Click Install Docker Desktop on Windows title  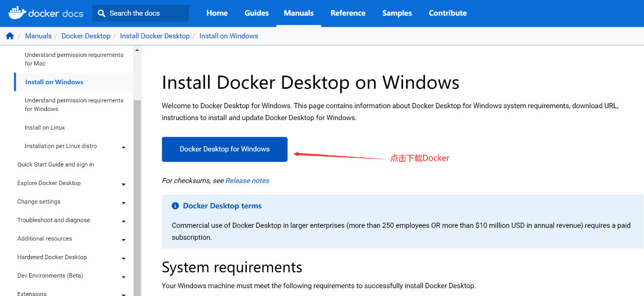[310, 83]
